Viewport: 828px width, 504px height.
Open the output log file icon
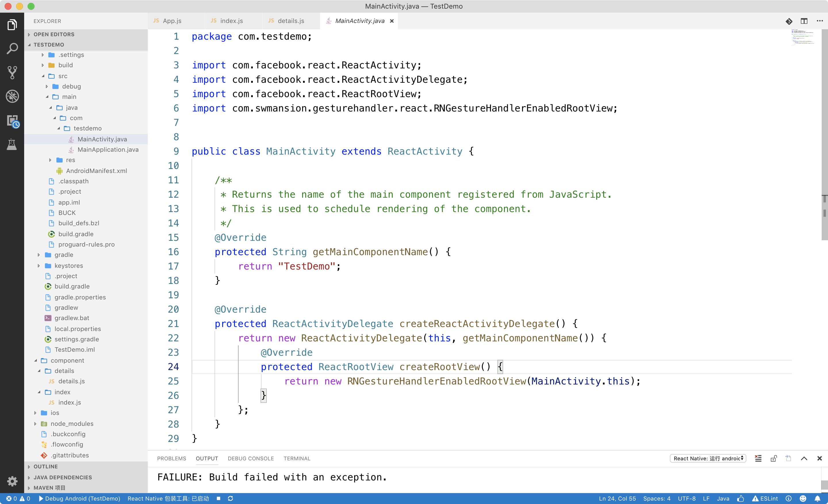(x=788, y=458)
